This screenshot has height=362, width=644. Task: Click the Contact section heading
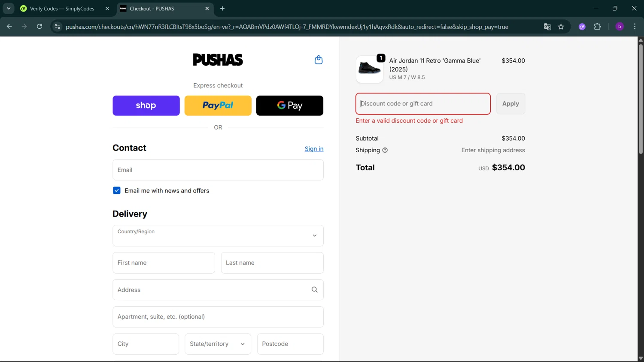pos(129,148)
